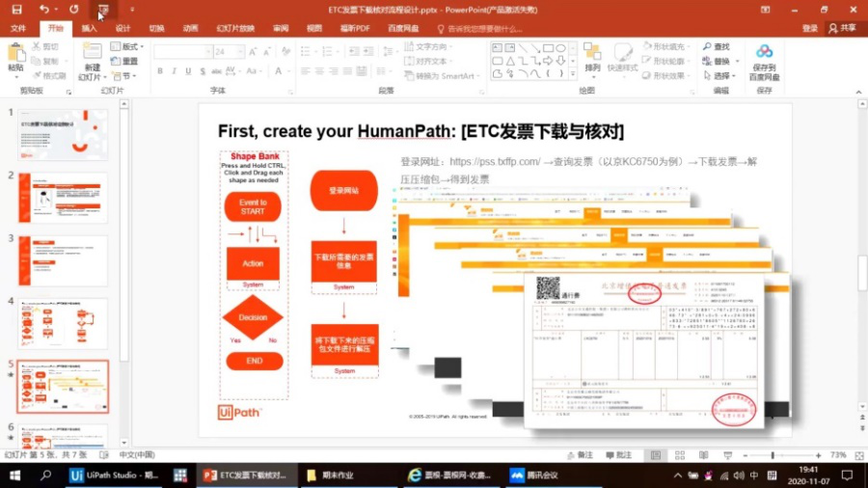
Task: Toggle Italic formatting
Action: point(174,71)
